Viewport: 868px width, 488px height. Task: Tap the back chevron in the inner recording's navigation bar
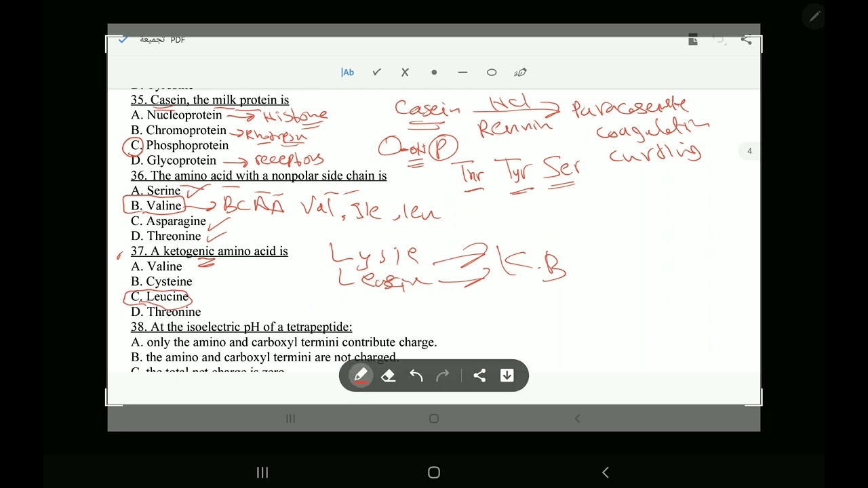(577, 419)
